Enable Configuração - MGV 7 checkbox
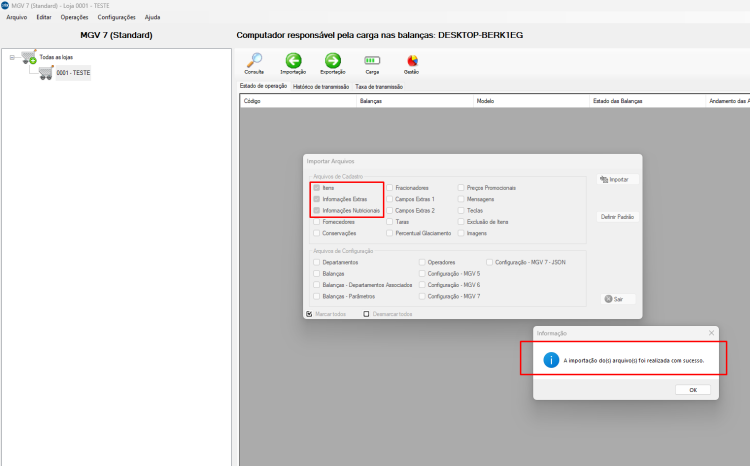This screenshot has width=750, height=466. (422, 296)
